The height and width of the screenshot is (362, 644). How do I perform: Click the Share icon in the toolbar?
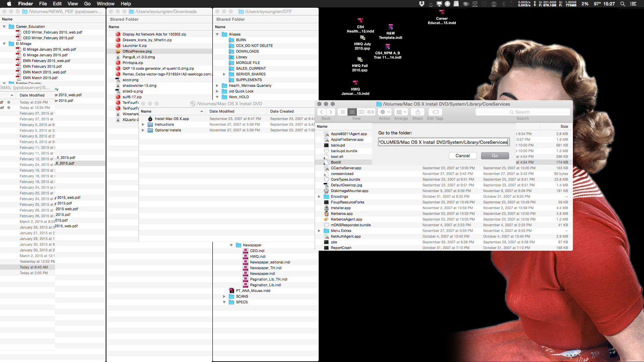(x=417, y=112)
